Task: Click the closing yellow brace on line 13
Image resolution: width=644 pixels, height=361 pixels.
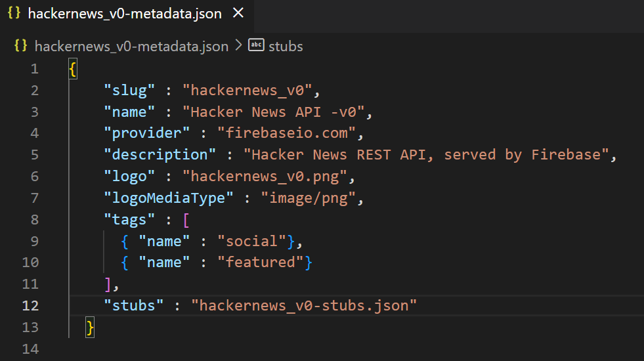Action: (x=90, y=328)
